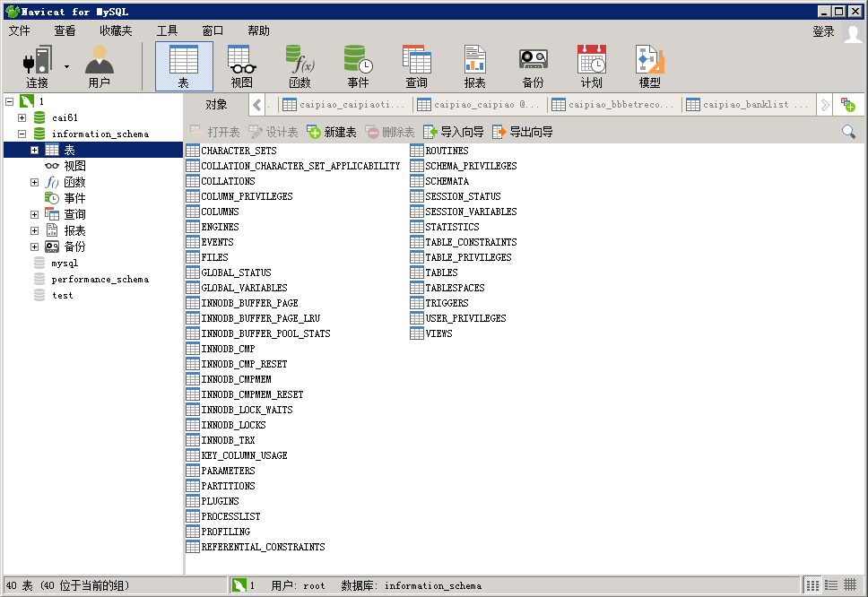Click the 导入向导 (Import Wizard) button
The image size is (868, 597).
[x=454, y=132]
